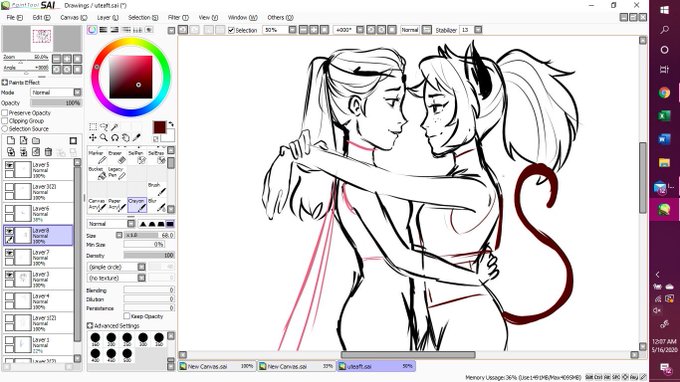Select the Hand pan tool
Image resolution: width=680 pixels, height=382 pixels.
pos(125,137)
